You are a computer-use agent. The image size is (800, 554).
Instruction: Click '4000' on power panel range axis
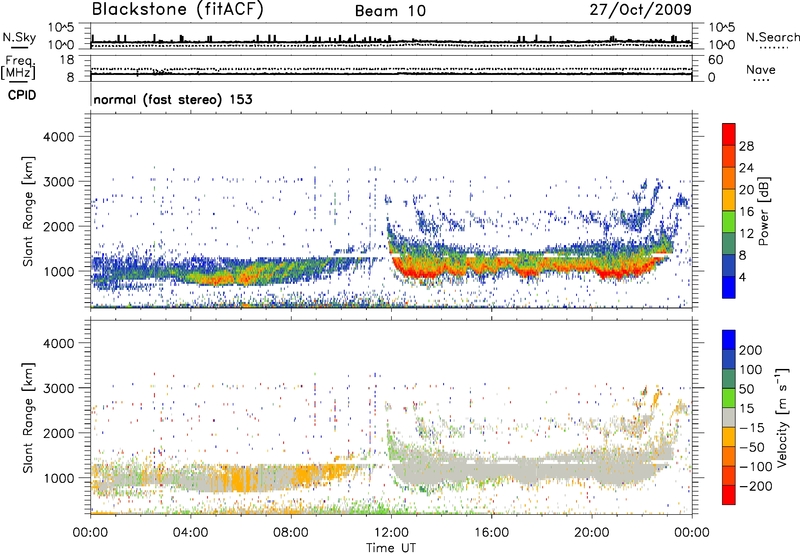pyautogui.click(x=58, y=137)
